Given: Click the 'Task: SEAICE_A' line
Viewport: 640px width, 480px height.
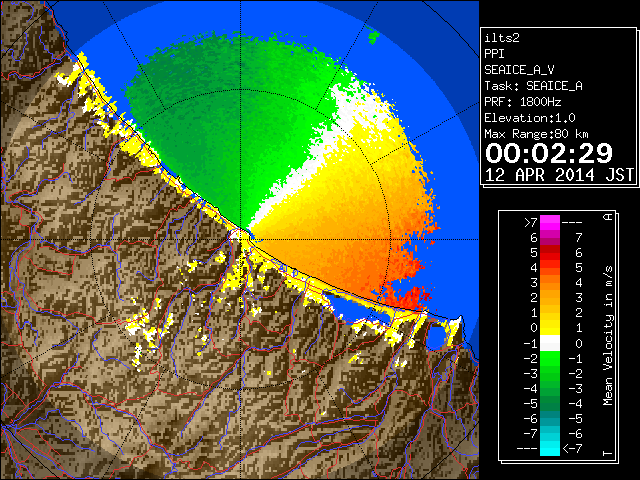Looking at the screenshot, I should (533, 86).
